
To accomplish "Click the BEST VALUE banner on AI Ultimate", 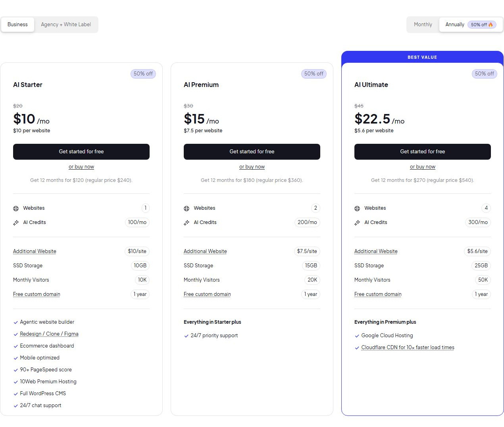I will coord(422,57).
